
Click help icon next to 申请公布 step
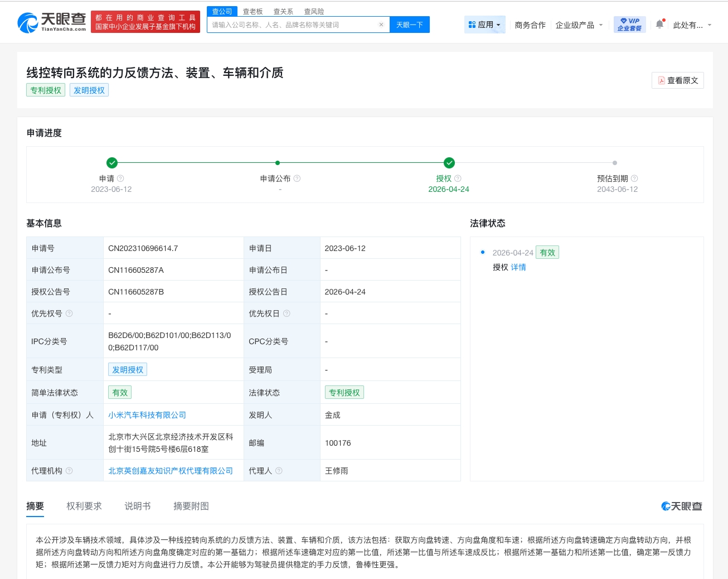(297, 178)
